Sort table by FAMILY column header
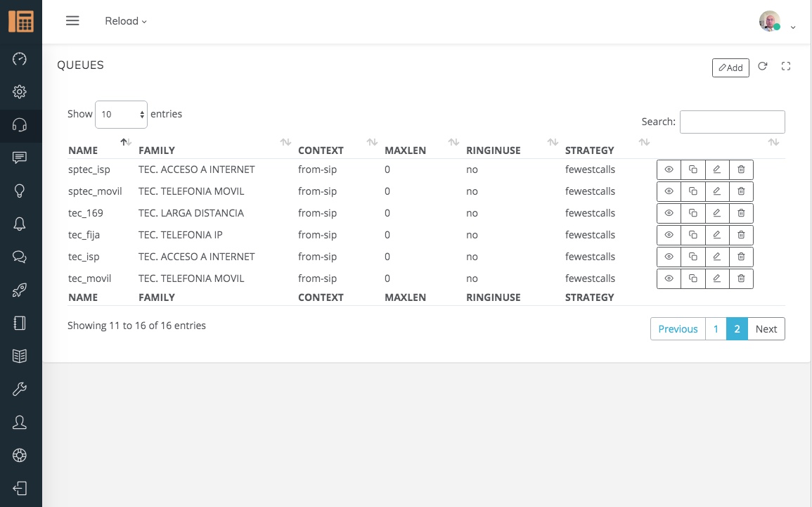812x507 pixels. (x=157, y=150)
